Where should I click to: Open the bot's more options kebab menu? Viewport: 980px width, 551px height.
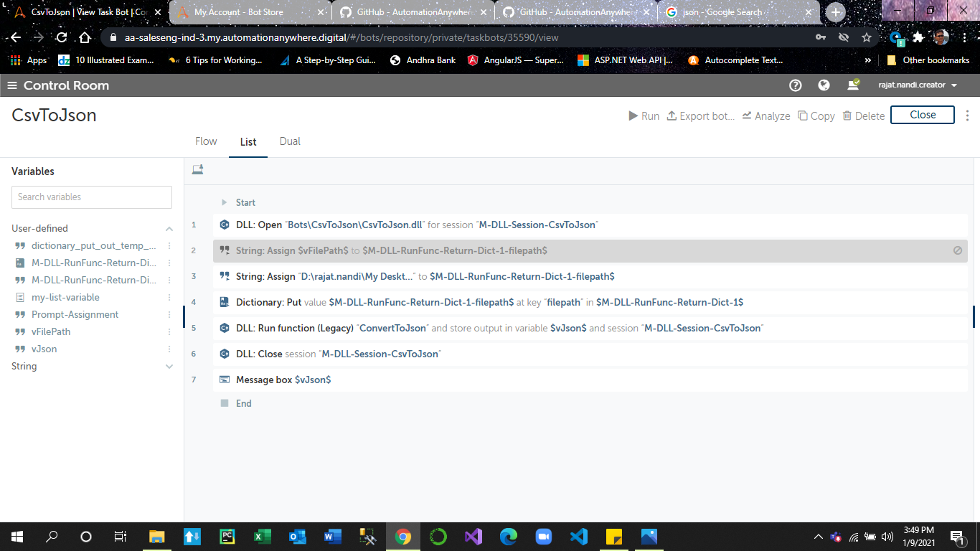(x=967, y=115)
